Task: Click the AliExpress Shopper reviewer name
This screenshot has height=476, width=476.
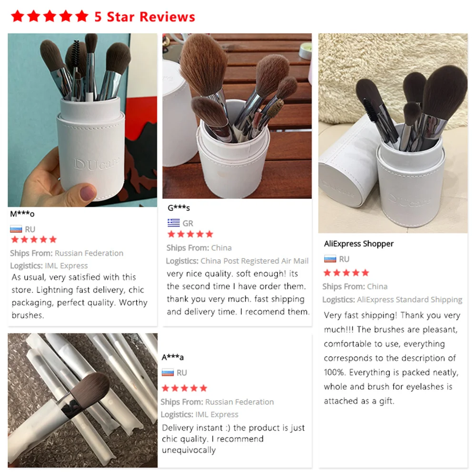Action: pyautogui.click(x=358, y=243)
